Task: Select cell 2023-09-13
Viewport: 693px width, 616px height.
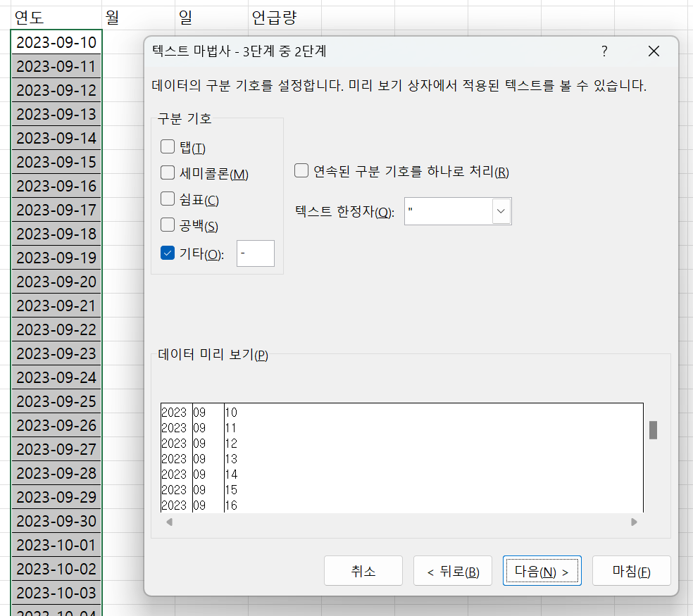Action: [x=56, y=114]
